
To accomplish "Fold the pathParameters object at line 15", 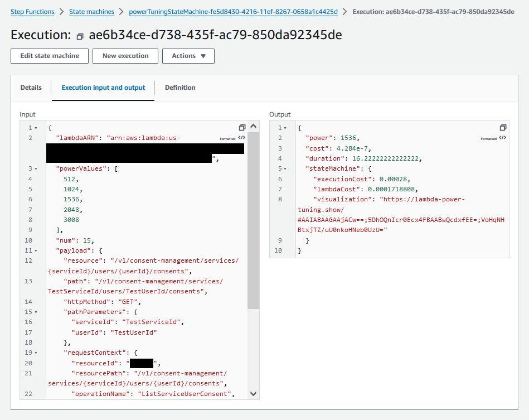I will 36,312.
